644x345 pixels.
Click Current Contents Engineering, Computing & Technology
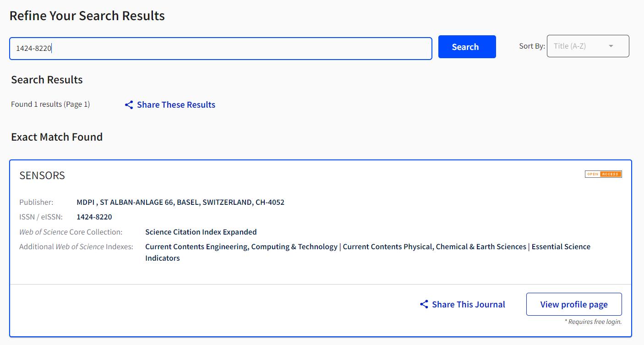click(x=241, y=246)
